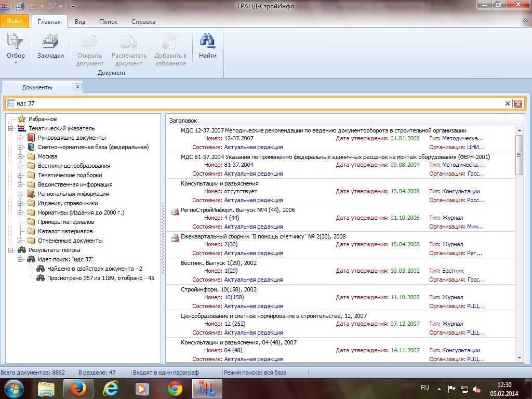Open the Отбор dropdown arrow

(x=16, y=63)
